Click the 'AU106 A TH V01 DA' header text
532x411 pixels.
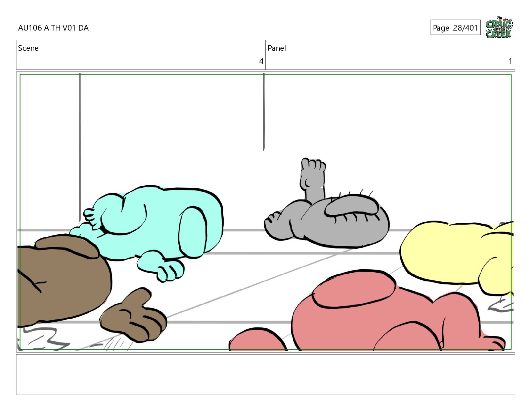[x=53, y=28]
